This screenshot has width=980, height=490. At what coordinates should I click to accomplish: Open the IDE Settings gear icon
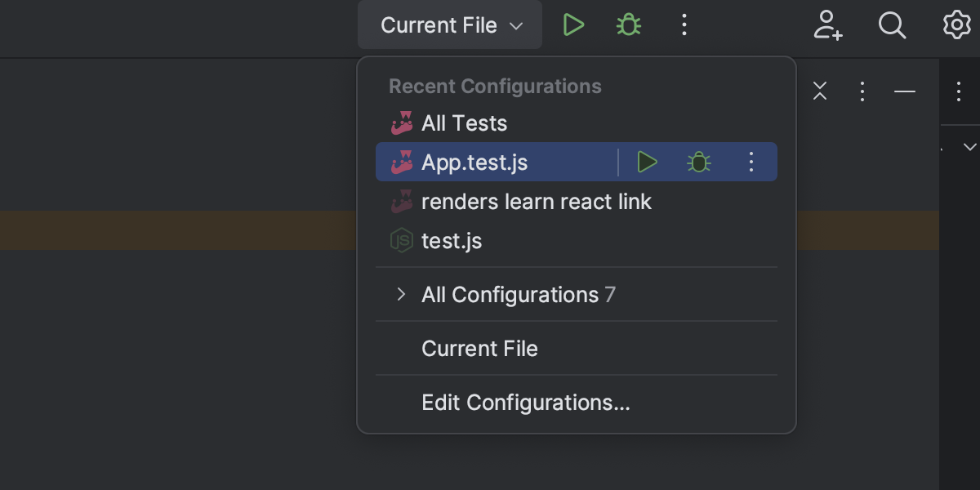[955, 25]
